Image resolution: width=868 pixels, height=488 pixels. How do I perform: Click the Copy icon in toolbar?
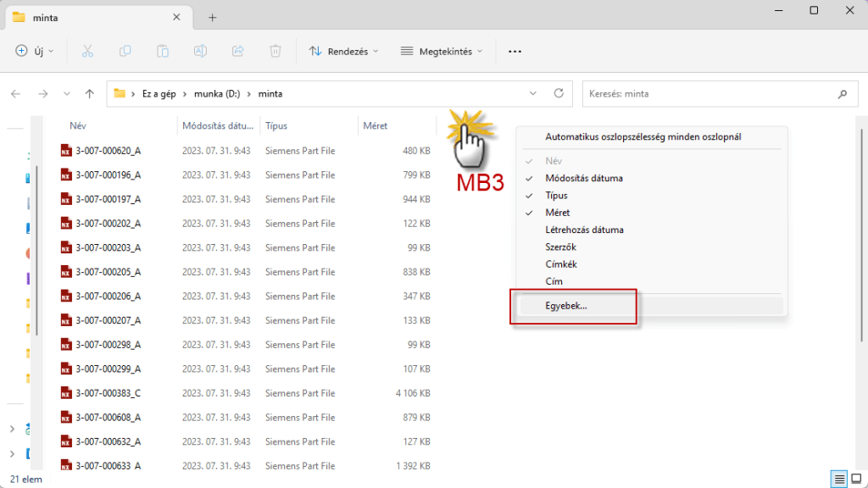(x=125, y=51)
